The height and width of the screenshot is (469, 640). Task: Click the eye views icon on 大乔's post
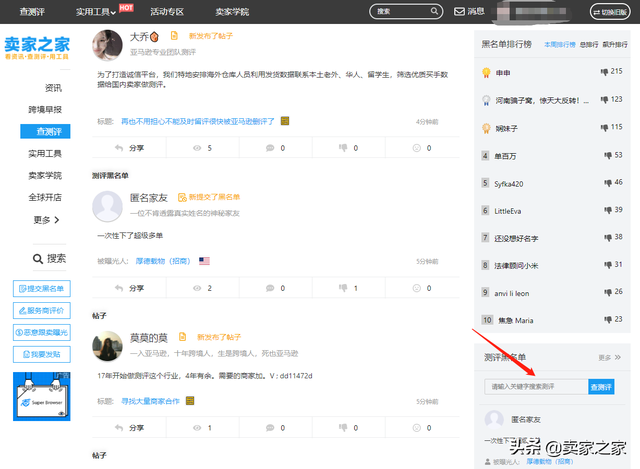197,148
